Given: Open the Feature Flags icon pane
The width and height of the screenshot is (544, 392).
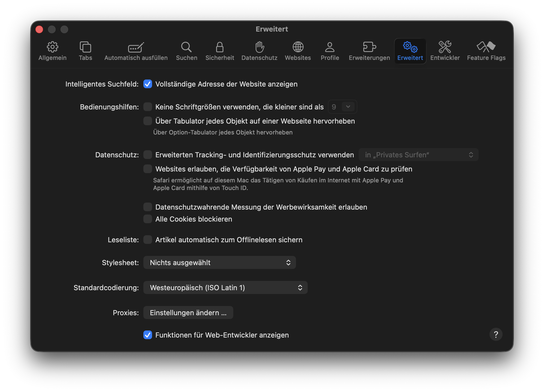Looking at the screenshot, I should pos(486,47).
